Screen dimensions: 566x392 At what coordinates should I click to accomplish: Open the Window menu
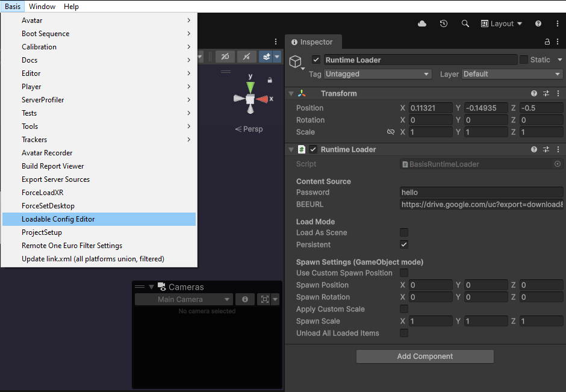click(42, 6)
